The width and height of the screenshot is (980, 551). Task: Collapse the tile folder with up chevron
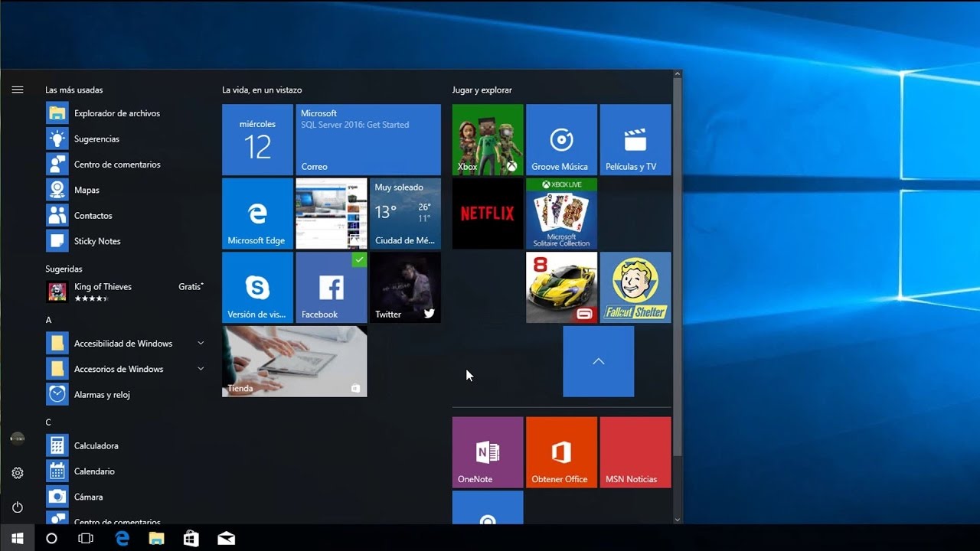[x=599, y=361]
